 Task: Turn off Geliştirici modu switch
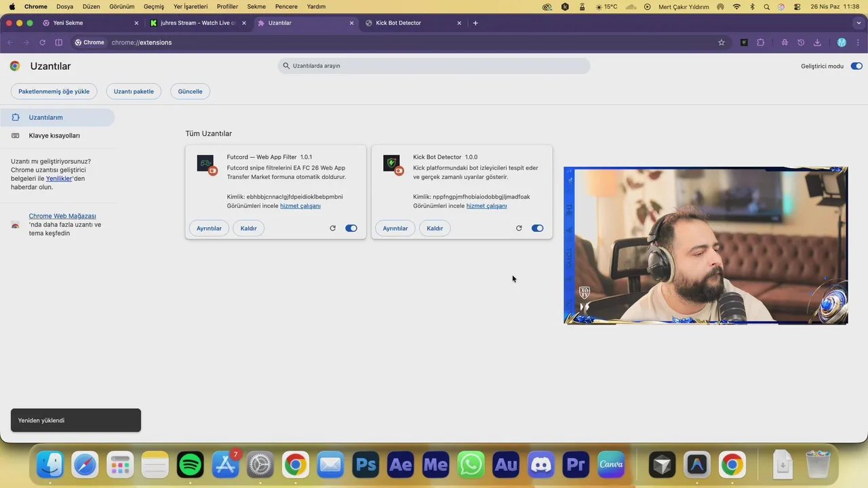click(856, 66)
